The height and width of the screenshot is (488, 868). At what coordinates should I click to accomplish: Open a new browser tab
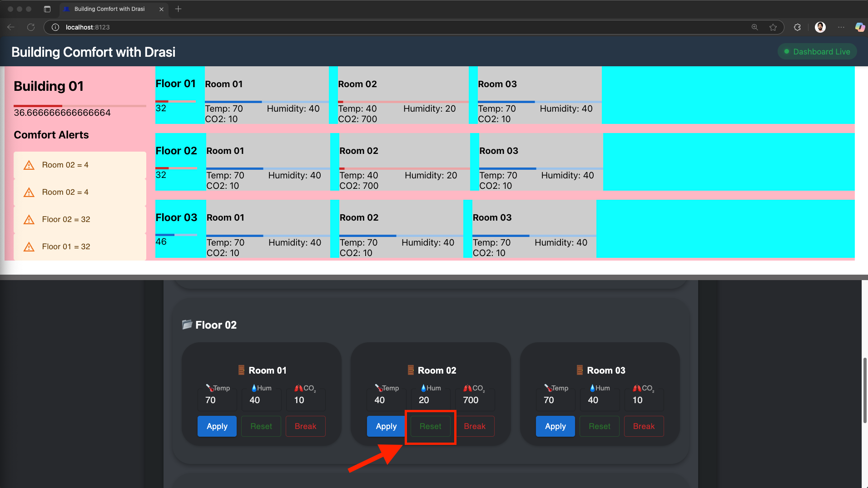pyautogui.click(x=179, y=9)
